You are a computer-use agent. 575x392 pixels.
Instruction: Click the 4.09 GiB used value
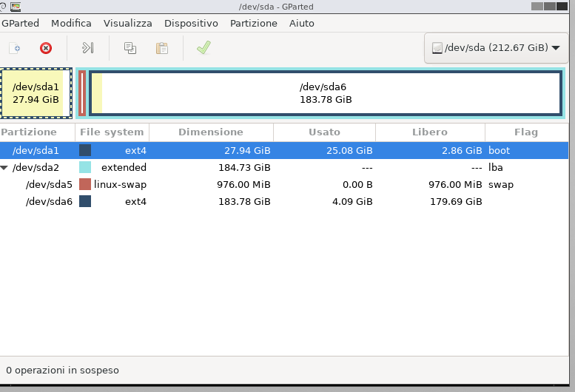point(352,201)
